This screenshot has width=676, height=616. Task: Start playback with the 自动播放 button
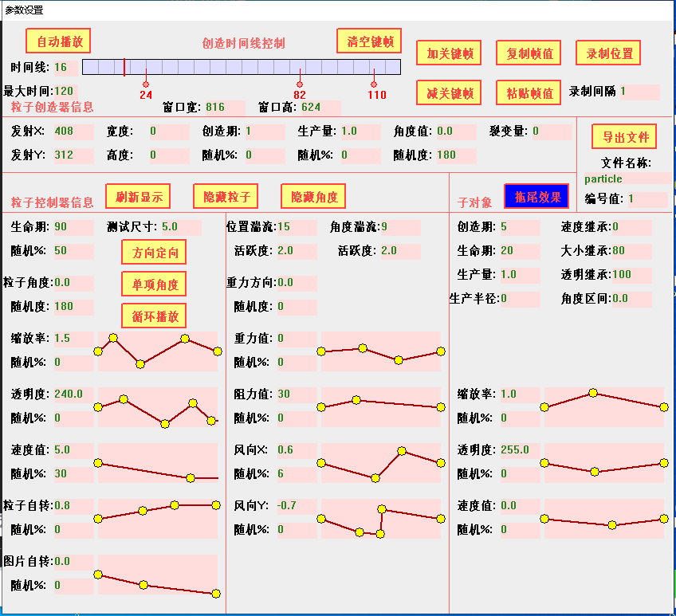click(58, 41)
